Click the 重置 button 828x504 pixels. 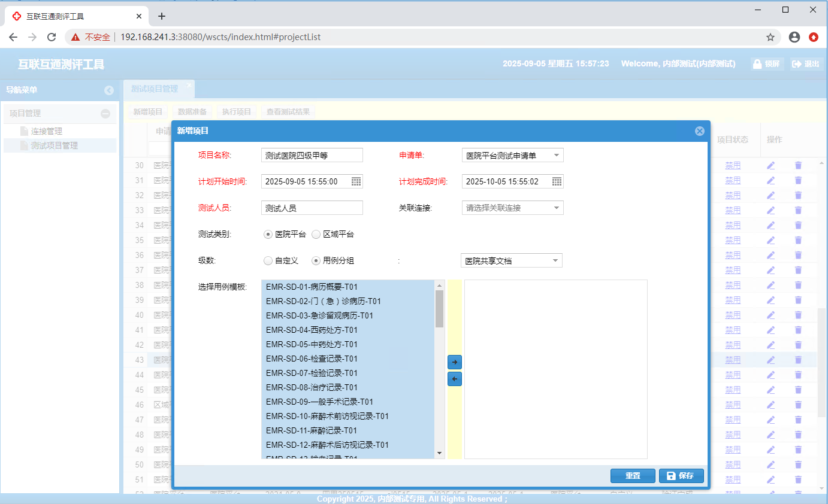coord(632,476)
